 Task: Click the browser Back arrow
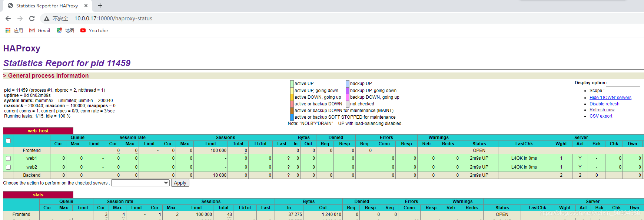pyautogui.click(x=8, y=18)
